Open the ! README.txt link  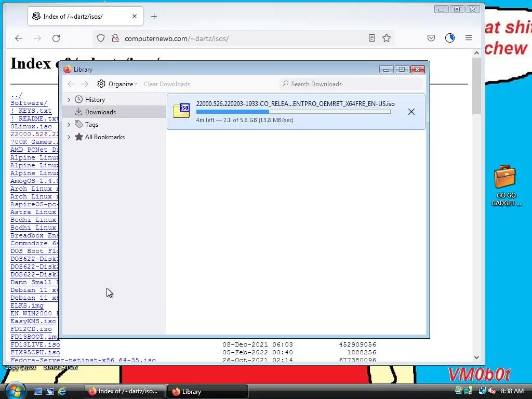[34, 118]
